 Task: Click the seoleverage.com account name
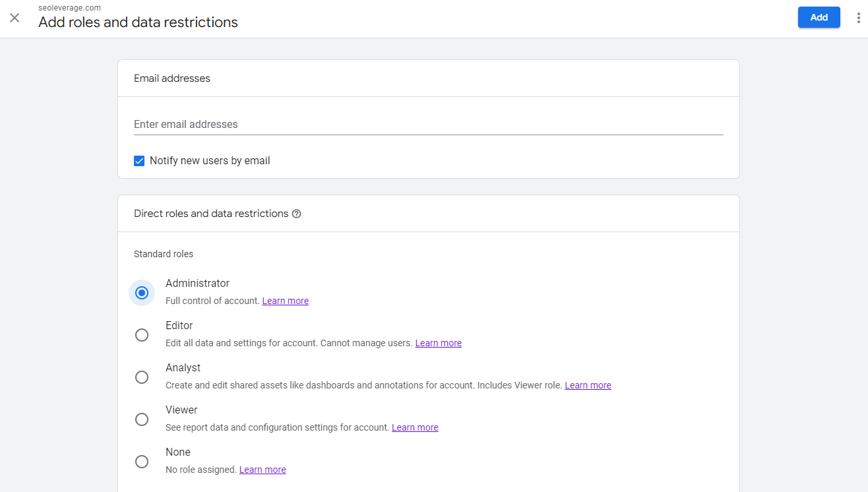coord(69,8)
